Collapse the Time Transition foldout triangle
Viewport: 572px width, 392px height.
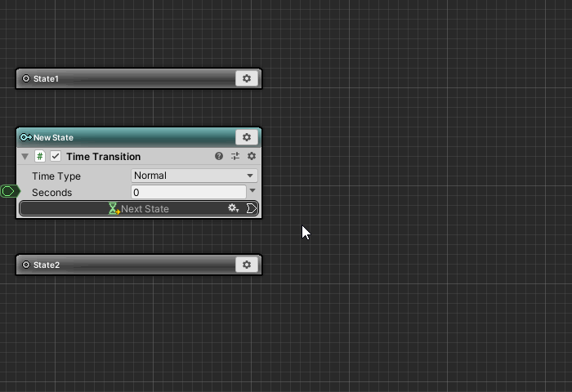click(x=25, y=156)
